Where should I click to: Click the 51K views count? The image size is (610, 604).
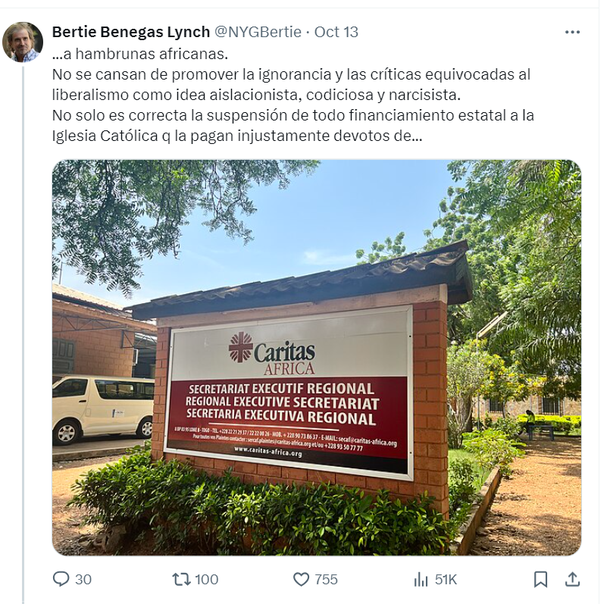click(x=446, y=579)
